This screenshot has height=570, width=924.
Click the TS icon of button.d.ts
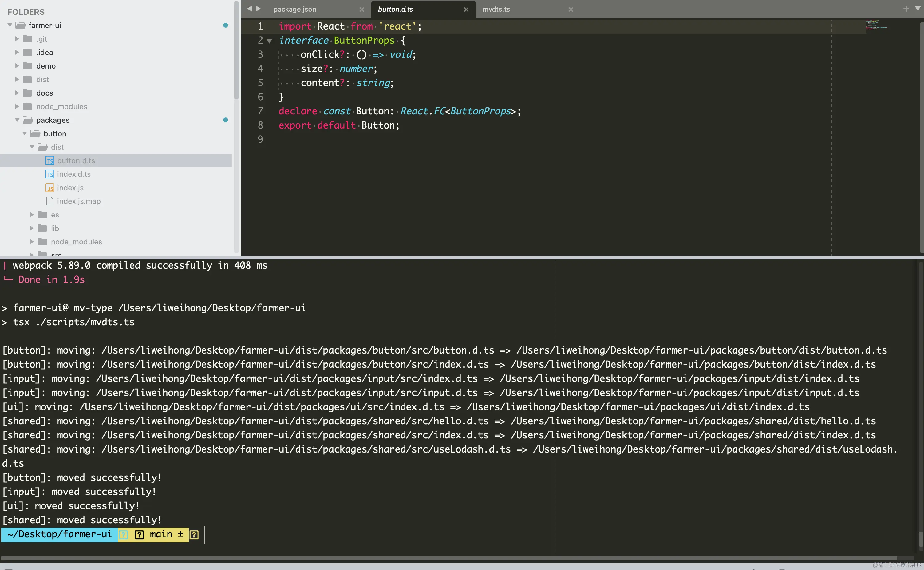pyautogui.click(x=50, y=161)
